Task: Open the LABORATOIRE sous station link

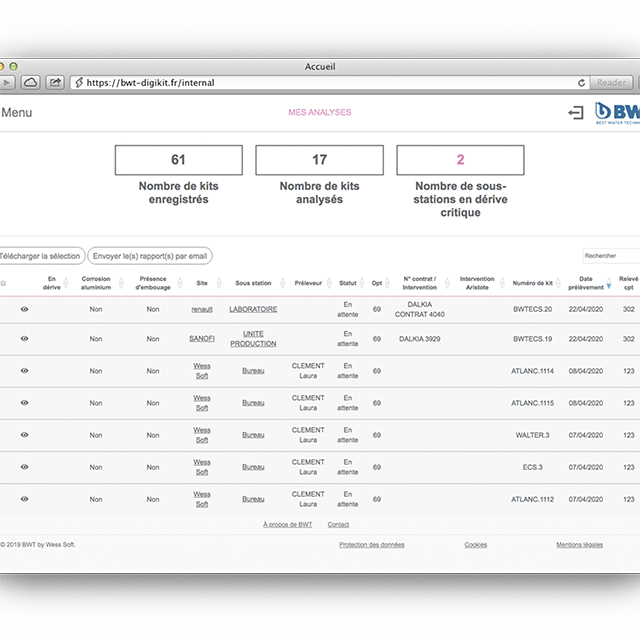Action: pos(253,310)
